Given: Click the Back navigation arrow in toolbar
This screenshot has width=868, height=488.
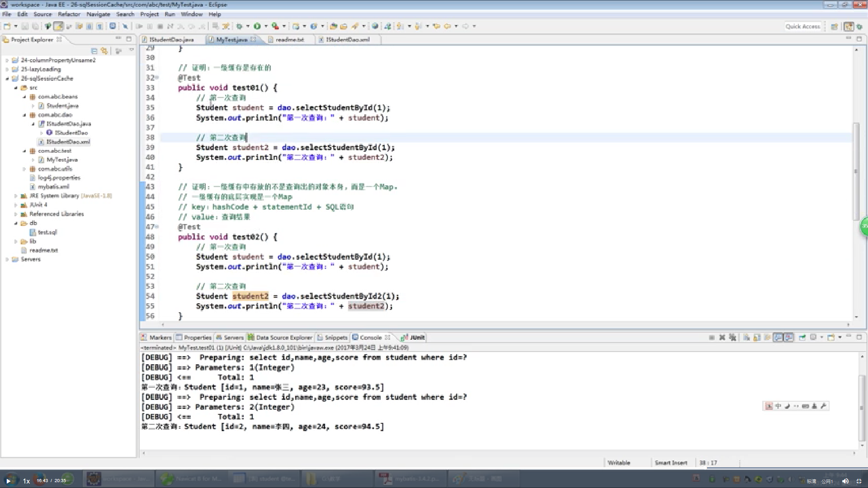Looking at the screenshot, I should [x=447, y=26].
